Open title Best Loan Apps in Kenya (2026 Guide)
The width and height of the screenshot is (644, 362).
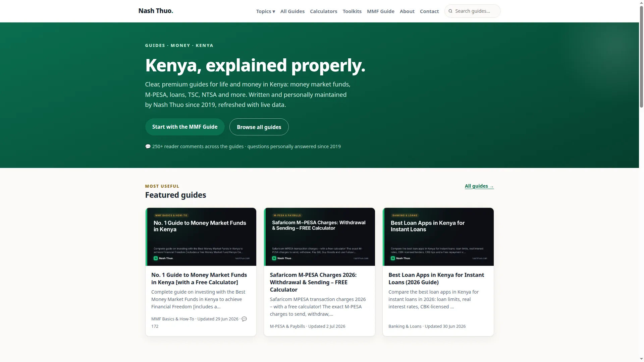(436, 279)
